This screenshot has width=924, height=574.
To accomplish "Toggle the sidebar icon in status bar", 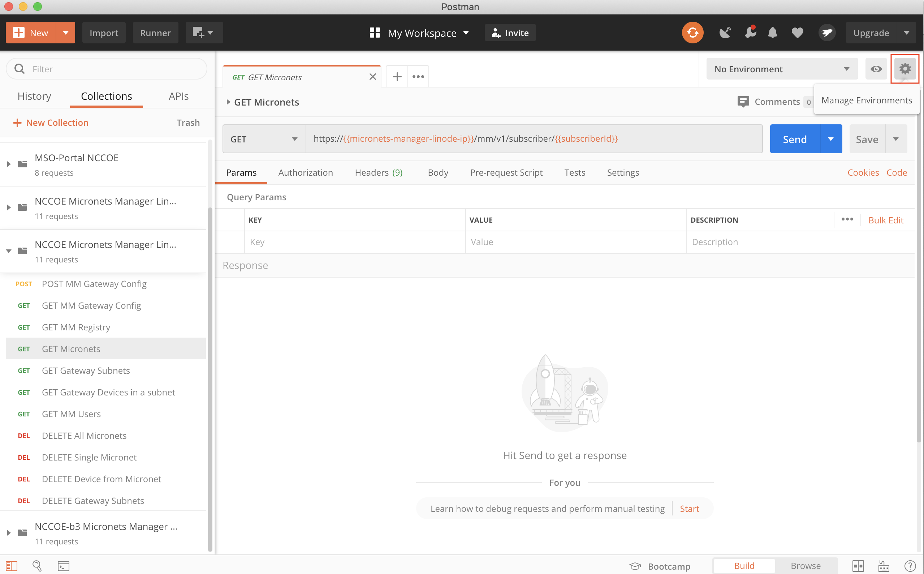I will pos(12,566).
